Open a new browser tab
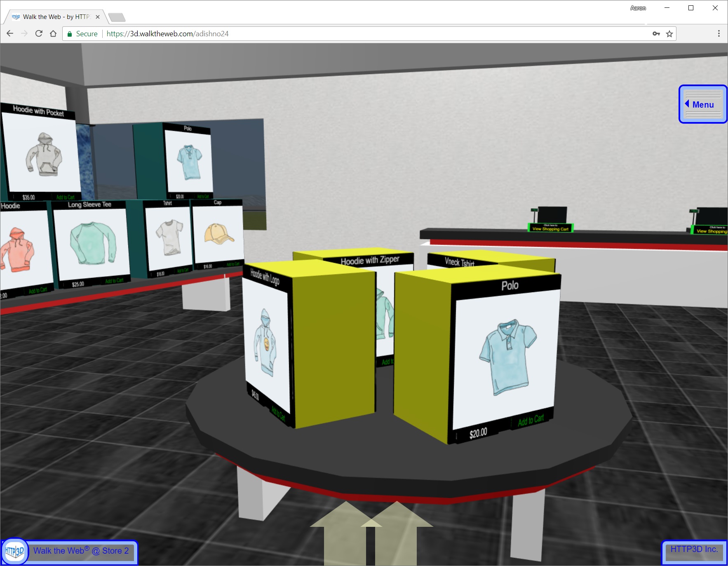728x566 pixels. (x=117, y=17)
